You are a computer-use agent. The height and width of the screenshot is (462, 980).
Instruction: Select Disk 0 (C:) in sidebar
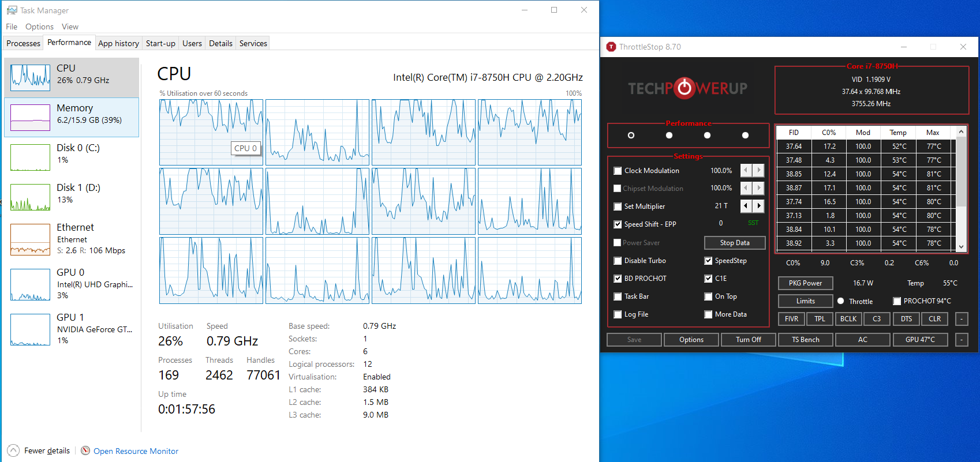point(72,157)
